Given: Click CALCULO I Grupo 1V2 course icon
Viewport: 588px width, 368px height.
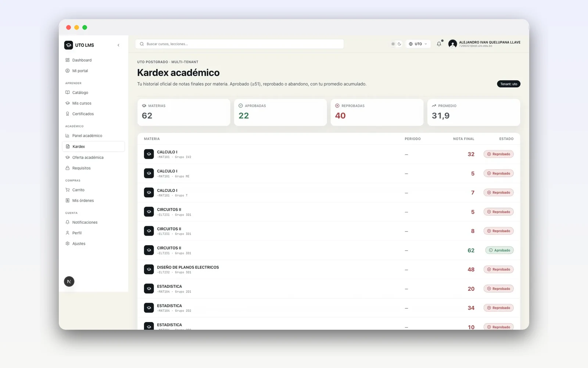Looking at the screenshot, I should tap(149, 154).
